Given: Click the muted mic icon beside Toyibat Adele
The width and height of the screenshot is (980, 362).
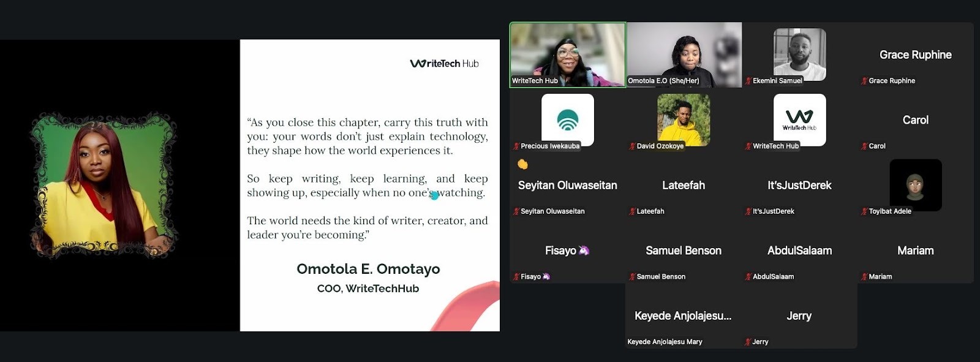Looking at the screenshot, I should click(x=864, y=211).
